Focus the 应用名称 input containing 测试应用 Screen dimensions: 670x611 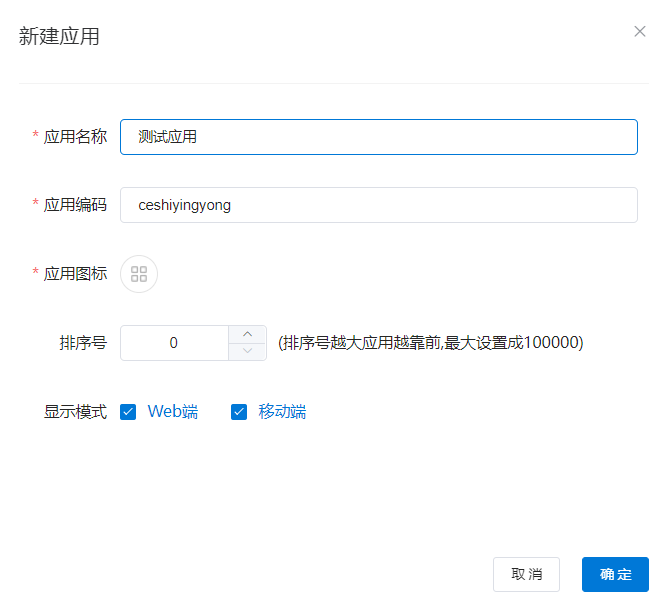click(x=378, y=137)
